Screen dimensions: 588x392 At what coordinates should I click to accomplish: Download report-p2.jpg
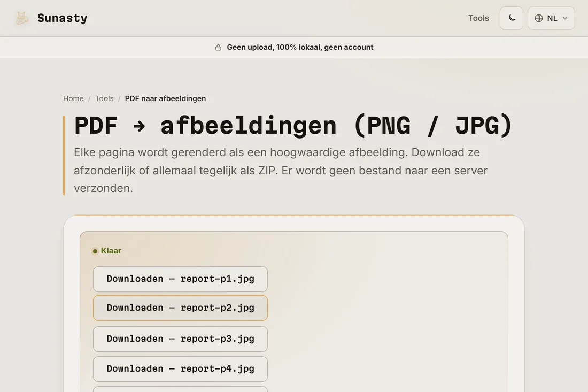tap(180, 308)
